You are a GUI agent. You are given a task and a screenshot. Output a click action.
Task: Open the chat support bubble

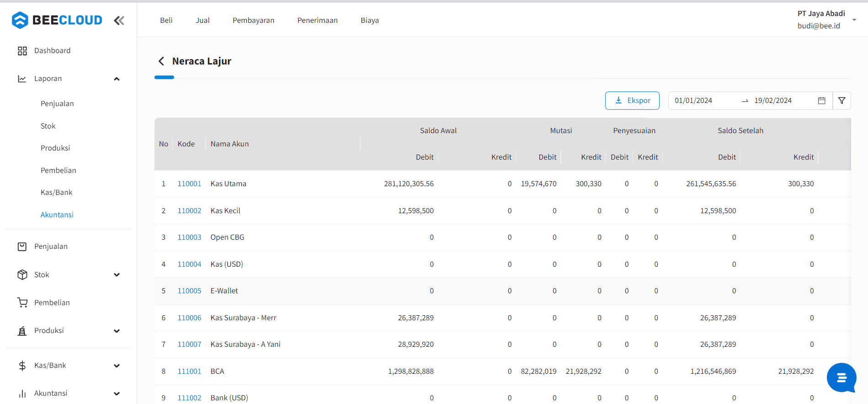pyautogui.click(x=841, y=378)
